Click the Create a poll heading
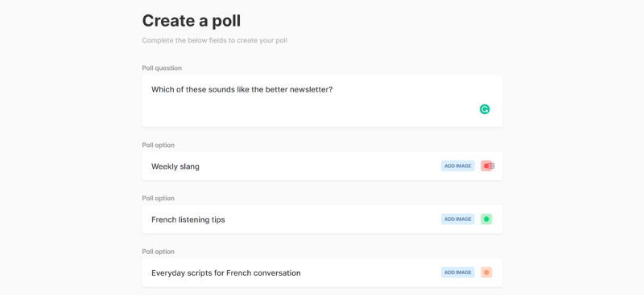644x295 pixels. point(192,21)
